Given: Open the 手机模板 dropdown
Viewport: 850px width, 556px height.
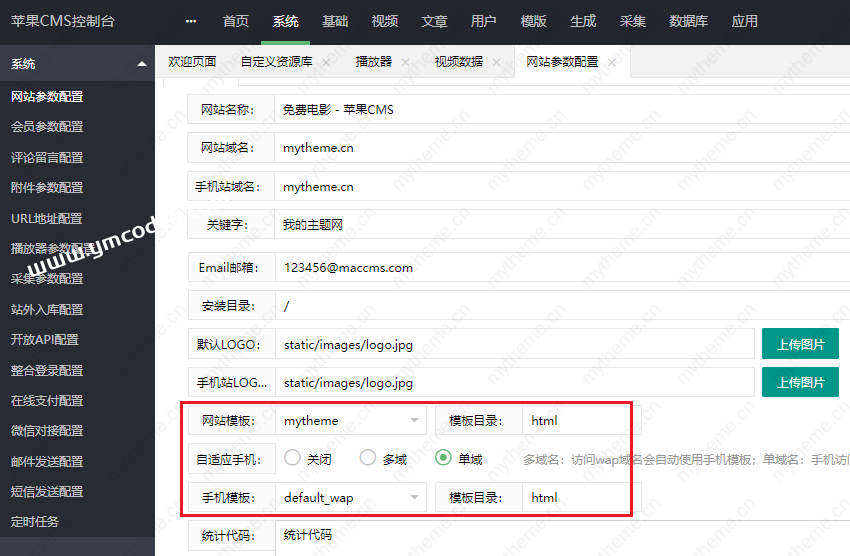Looking at the screenshot, I should click(350, 498).
